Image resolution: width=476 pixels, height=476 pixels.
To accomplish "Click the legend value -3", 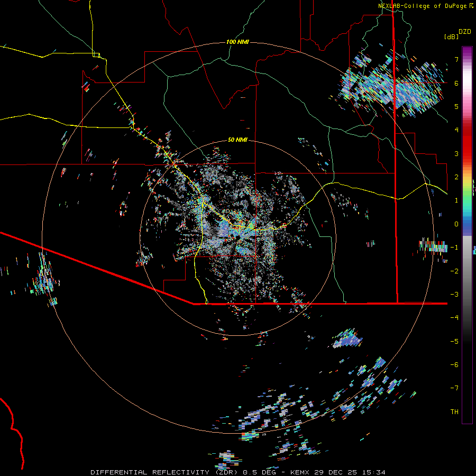I will click(x=454, y=294).
